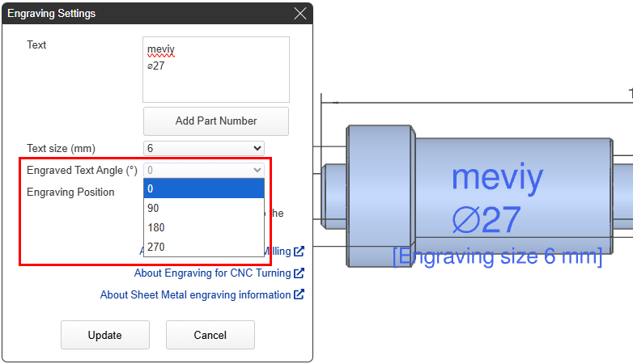
Task: Click the meviy engraving on the 3D part
Action: [x=497, y=177]
